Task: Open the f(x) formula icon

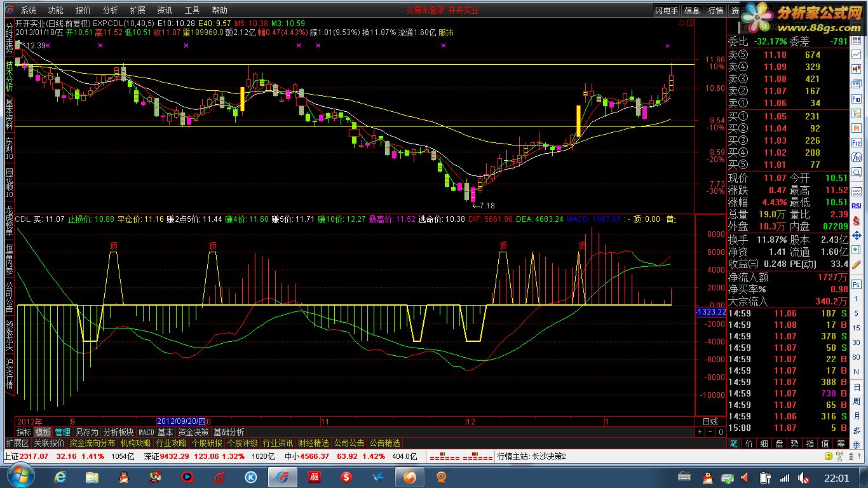Action: tap(857, 157)
